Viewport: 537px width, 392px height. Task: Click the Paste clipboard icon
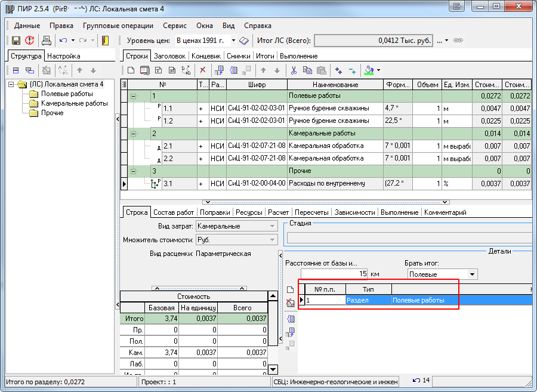(322, 70)
